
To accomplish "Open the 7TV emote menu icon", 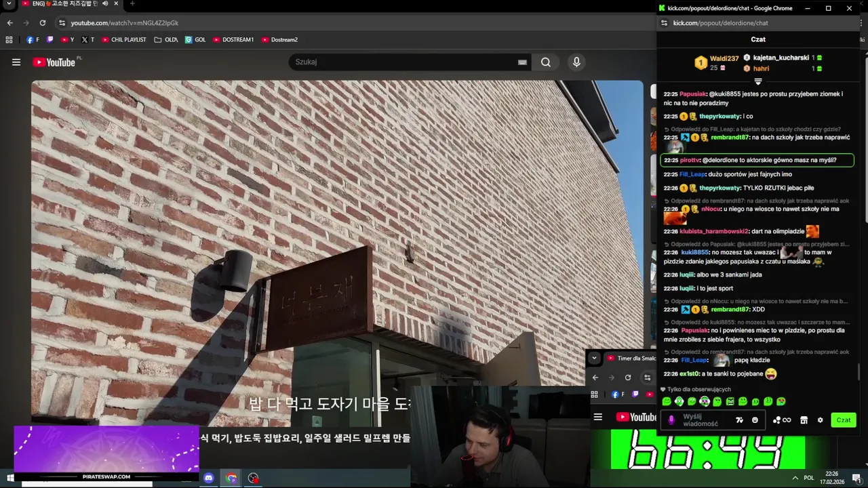I will [740, 420].
